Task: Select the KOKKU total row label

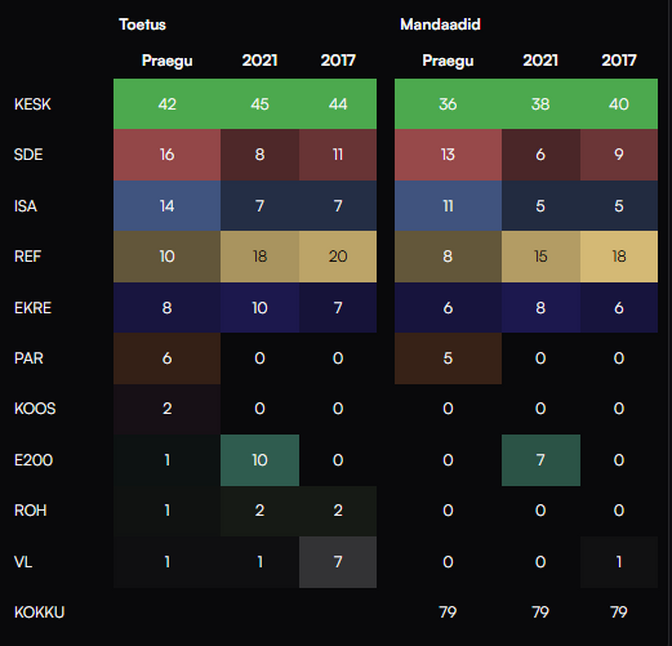Action: [x=39, y=612]
